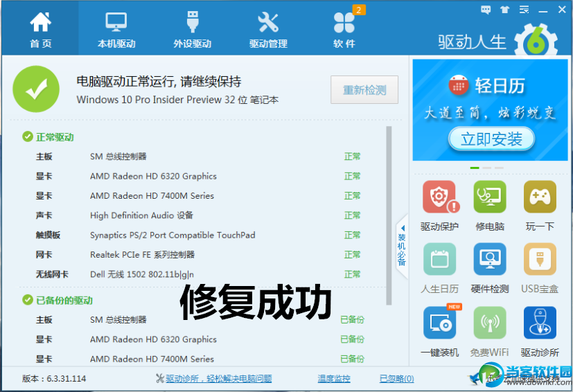This screenshot has height=392, width=573.
Task: Click the 正常驱动 section header
Action: pos(48,137)
